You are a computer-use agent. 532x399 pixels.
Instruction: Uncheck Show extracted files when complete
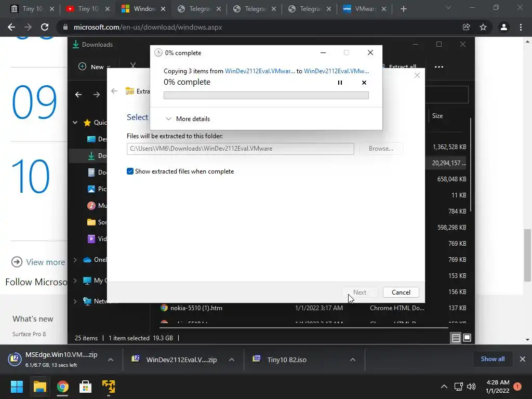click(130, 171)
